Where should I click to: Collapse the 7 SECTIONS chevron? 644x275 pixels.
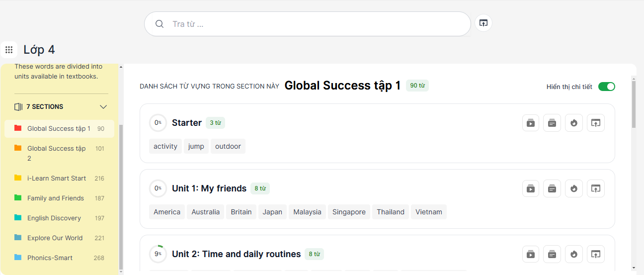[103, 107]
